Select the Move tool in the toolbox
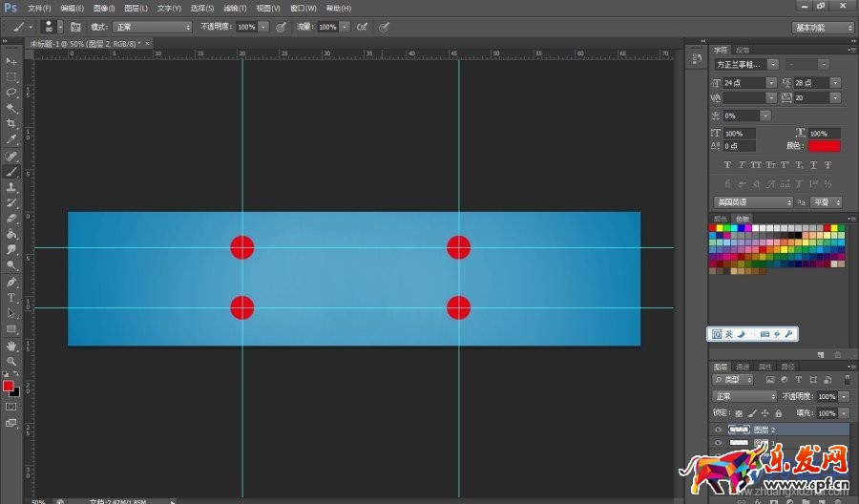 point(12,61)
